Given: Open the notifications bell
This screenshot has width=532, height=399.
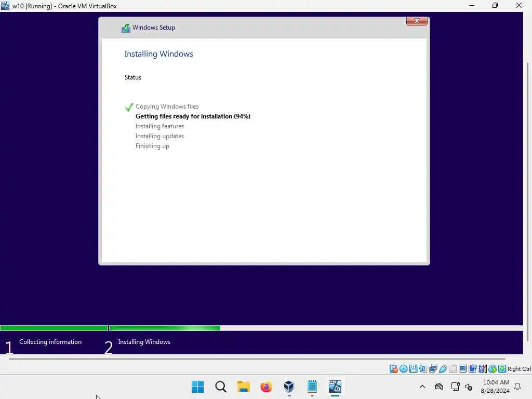Looking at the screenshot, I should [x=518, y=387].
